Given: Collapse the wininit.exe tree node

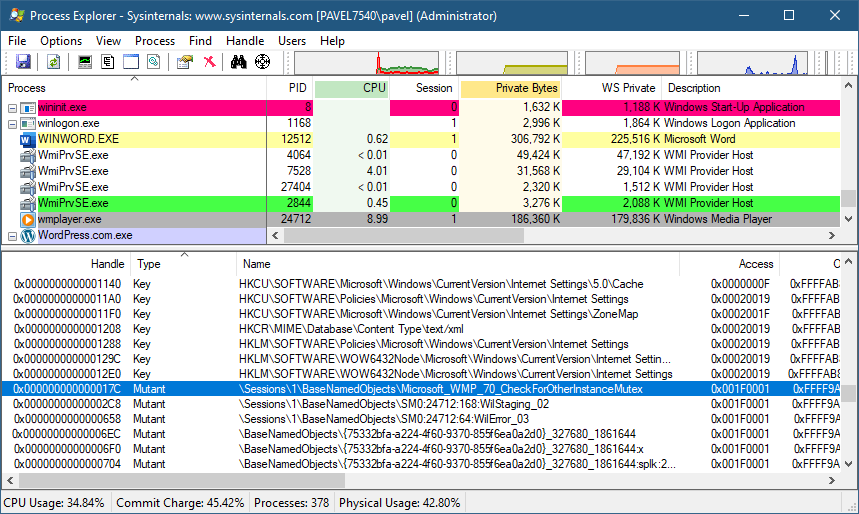Looking at the screenshot, I should pos(12,108).
